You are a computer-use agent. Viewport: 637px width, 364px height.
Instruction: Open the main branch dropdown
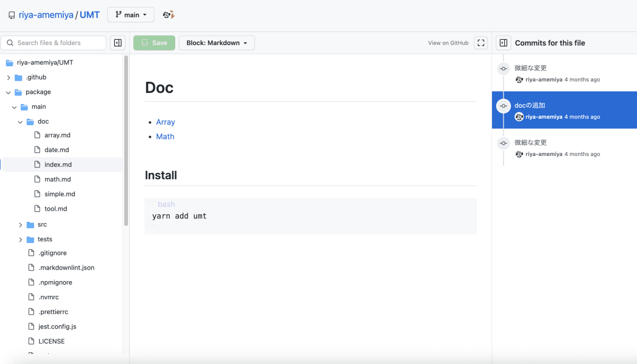131,15
